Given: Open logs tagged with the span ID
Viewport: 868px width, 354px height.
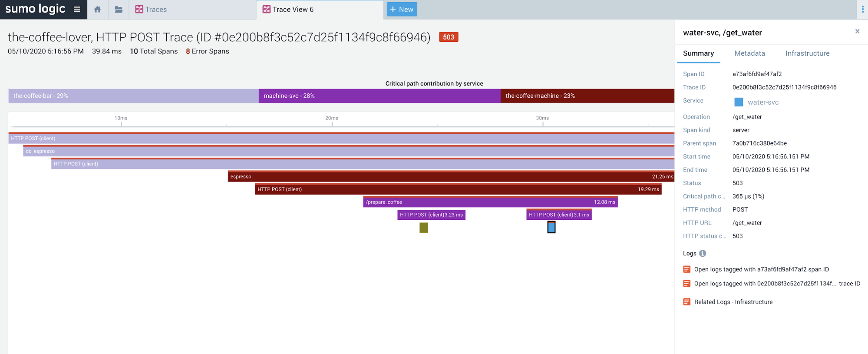Looking at the screenshot, I should pyautogui.click(x=761, y=269).
